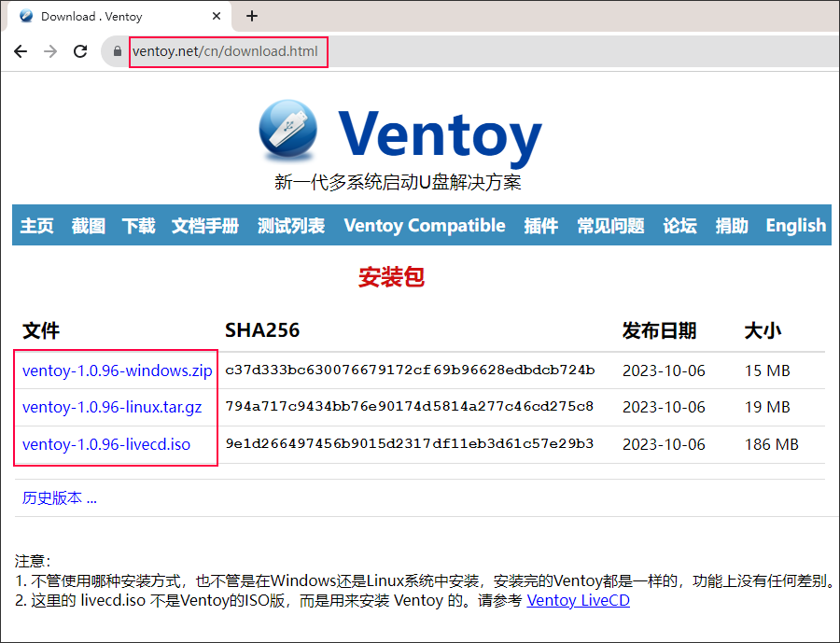The height and width of the screenshot is (643, 840).
Task: Open a new browser tab
Action: (x=252, y=15)
